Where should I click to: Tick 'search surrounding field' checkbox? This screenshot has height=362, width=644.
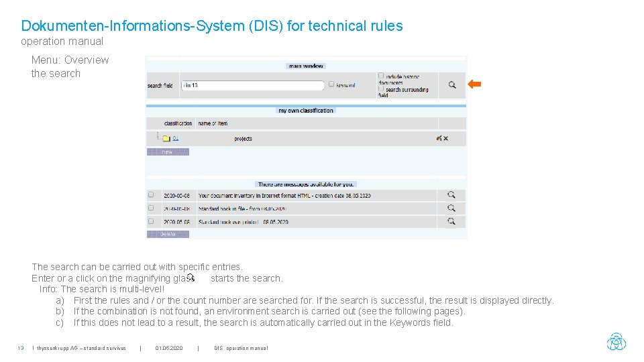pyautogui.click(x=381, y=88)
